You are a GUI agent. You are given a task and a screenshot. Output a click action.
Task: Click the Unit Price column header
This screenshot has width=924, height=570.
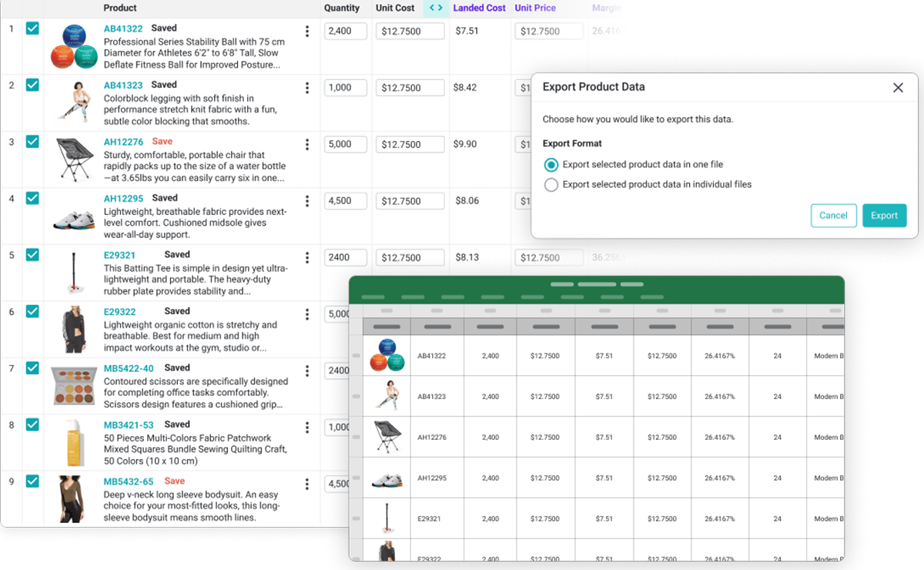click(x=535, y=8)
